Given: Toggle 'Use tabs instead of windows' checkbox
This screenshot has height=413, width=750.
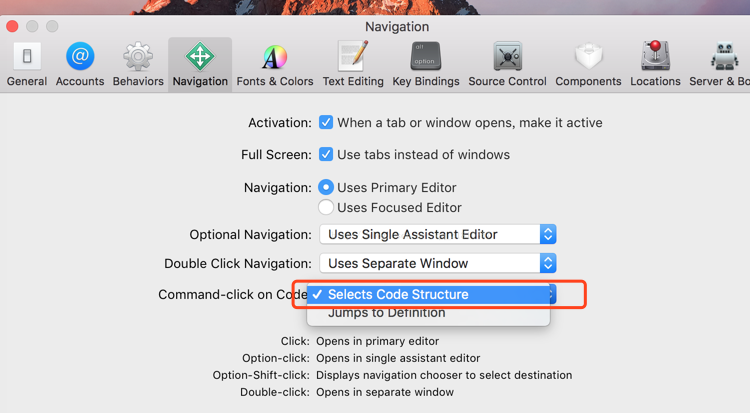Looking at the screenshot, I should [x=326, y=155].
